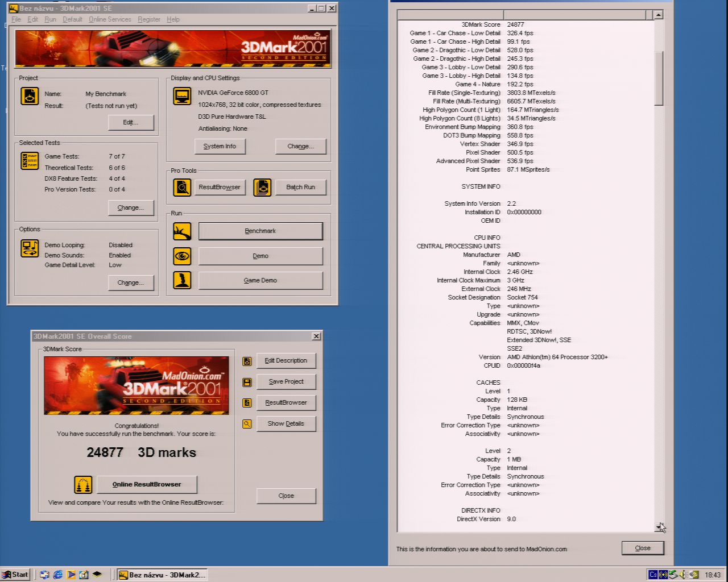Click the ResultBrowser button in Pro Tools
The image size is (728, 582).
tap(220, 187)
